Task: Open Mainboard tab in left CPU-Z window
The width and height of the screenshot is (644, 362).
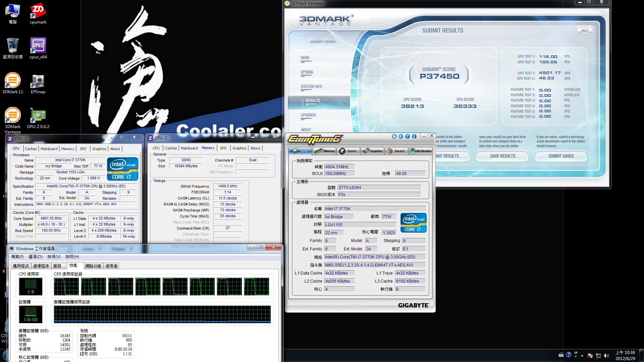Action: (x=49, y=149)
